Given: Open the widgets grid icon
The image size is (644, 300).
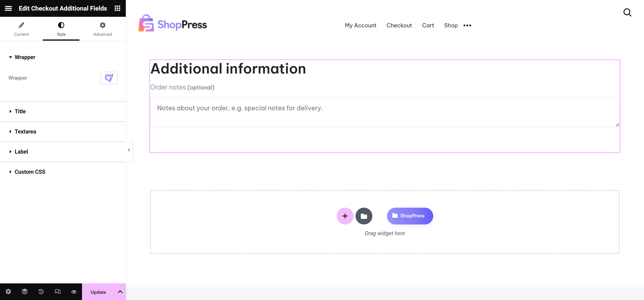Looking at the screenshot, I should tap(118, 8).
